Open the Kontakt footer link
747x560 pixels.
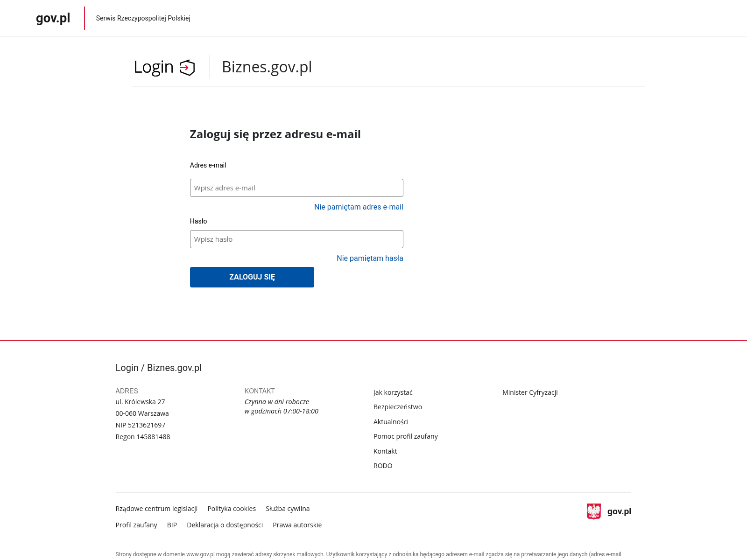(385, 451)
